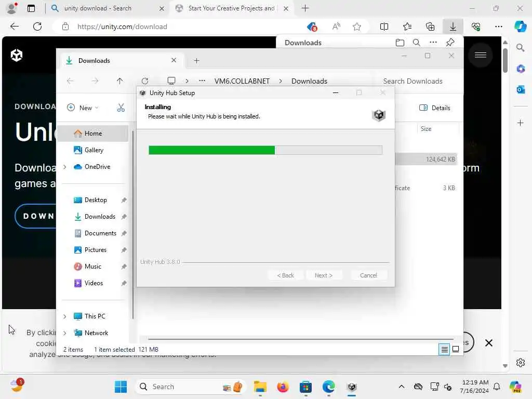Show hidden system tray icons chevron

pos(402,387)
